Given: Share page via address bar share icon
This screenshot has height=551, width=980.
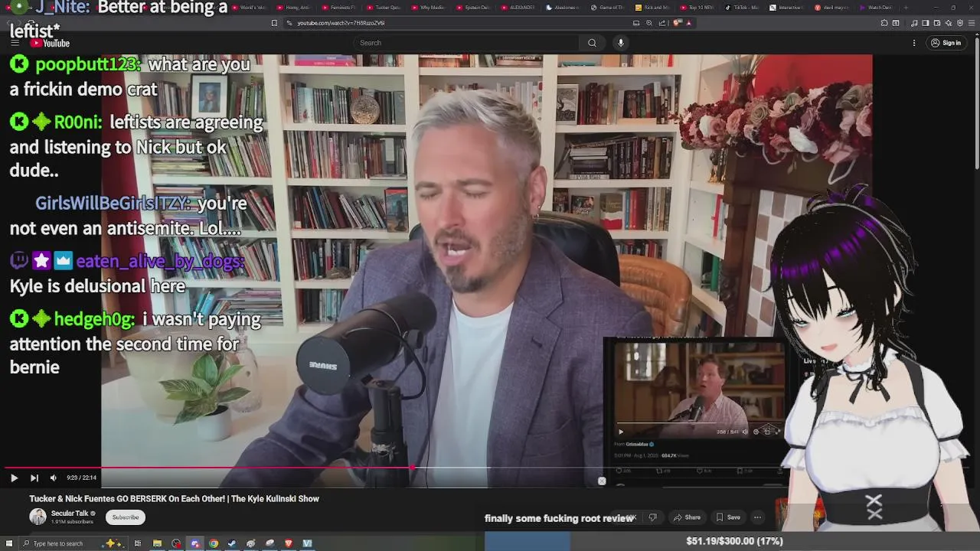Looking at the screenshot, I should click(662, 23).
